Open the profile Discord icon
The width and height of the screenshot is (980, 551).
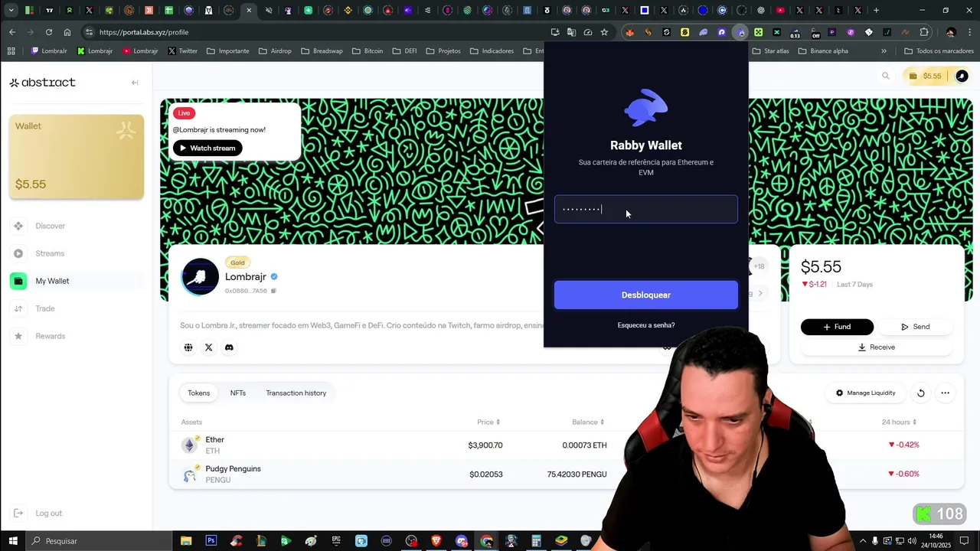[x=228, y=347]
